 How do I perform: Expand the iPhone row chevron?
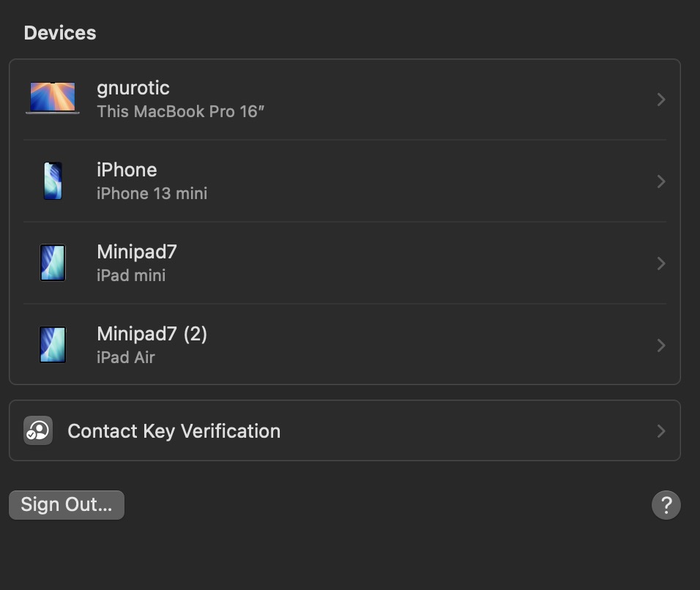point(660,182)
